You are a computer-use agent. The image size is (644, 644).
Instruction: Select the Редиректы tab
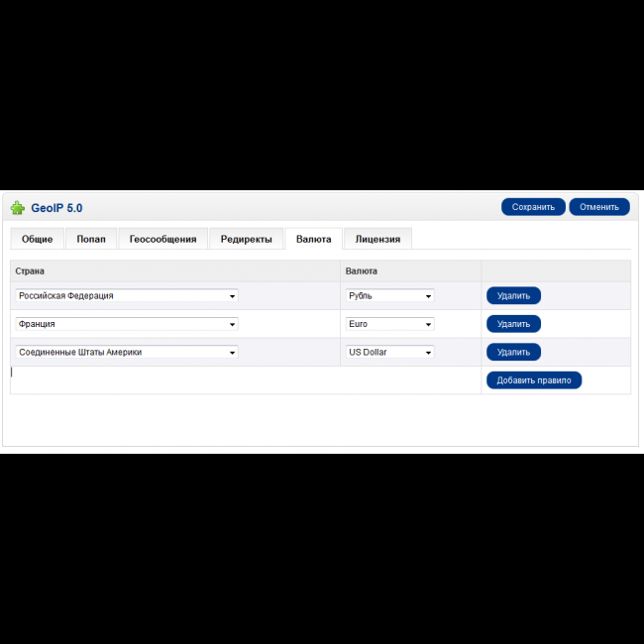point(246,239)
